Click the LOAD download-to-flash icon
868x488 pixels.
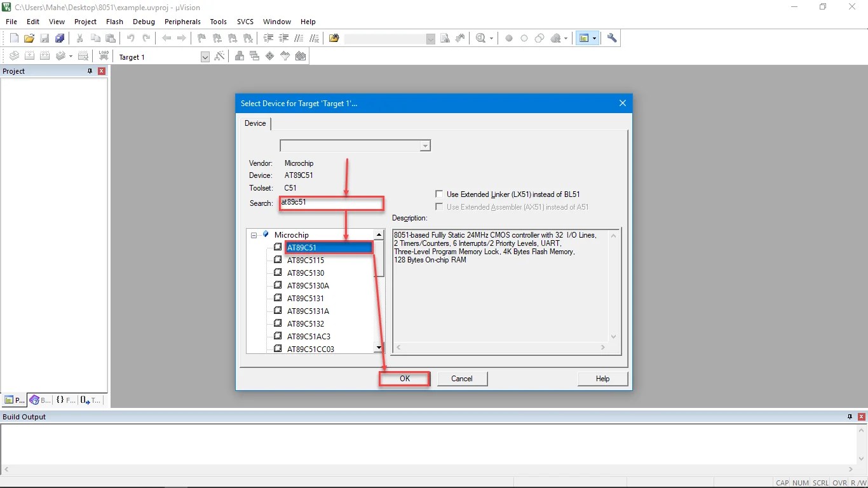coord(104,55)
